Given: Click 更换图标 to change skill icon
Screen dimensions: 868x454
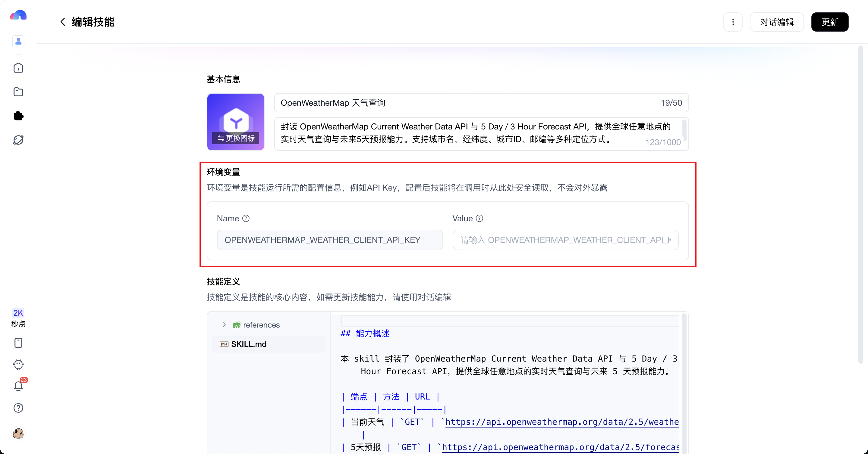Looking at the screenshot, I should click(x=236, y=138).
